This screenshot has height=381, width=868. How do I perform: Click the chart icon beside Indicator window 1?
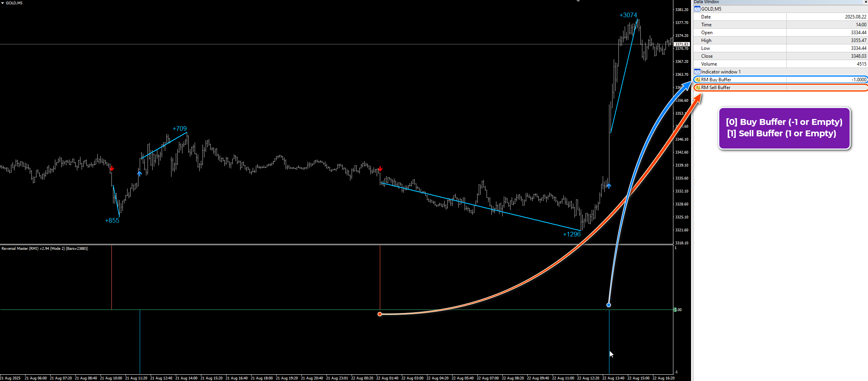point(697,71)
